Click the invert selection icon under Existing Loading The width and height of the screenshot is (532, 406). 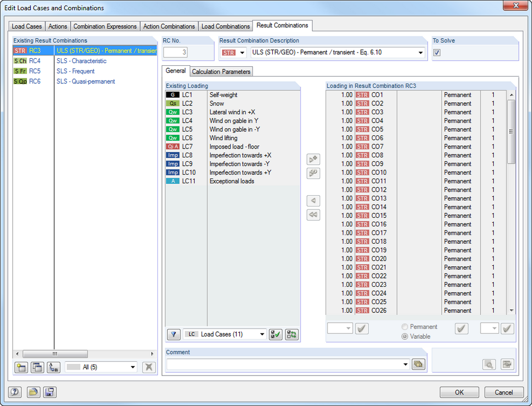(x=291, y=334)
